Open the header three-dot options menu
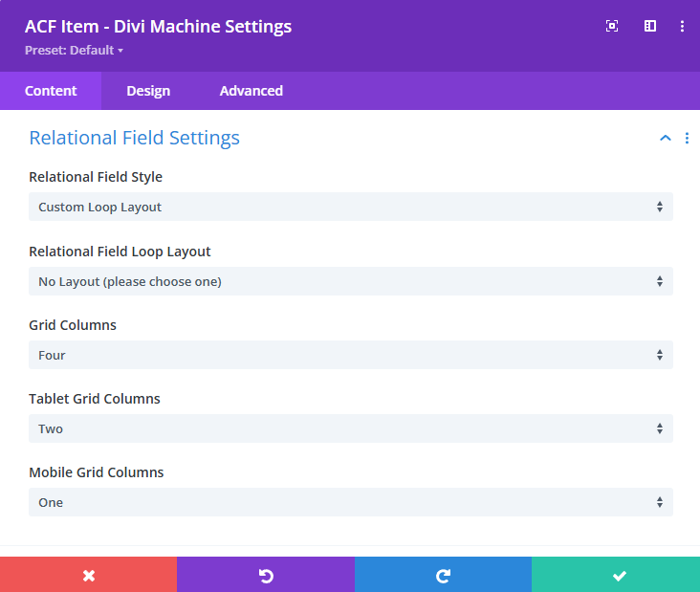Image resolution: width=700 pixels, height=592 pixels. tap(682, 26)
